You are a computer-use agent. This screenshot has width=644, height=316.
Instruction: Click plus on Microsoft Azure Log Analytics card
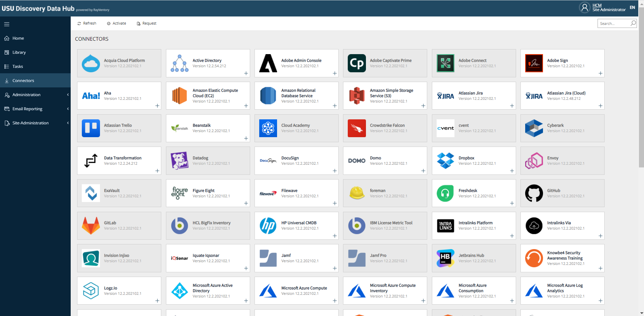click(x=601, y=301)
